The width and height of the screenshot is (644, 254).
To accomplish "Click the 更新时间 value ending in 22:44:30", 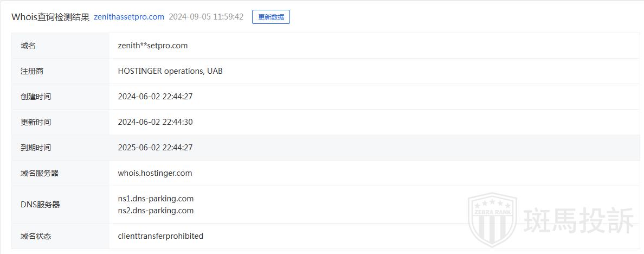I will pos(155,122).
